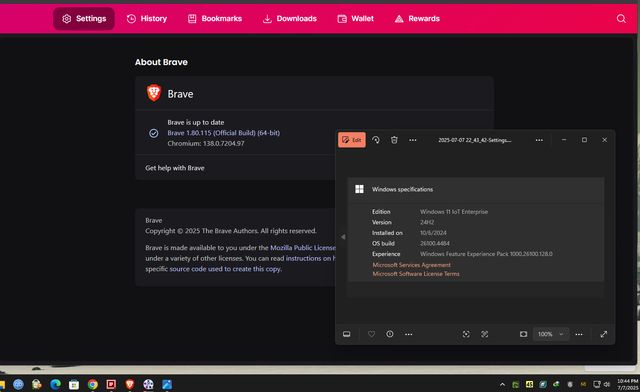Delete the photo with the trash icon

394,140
